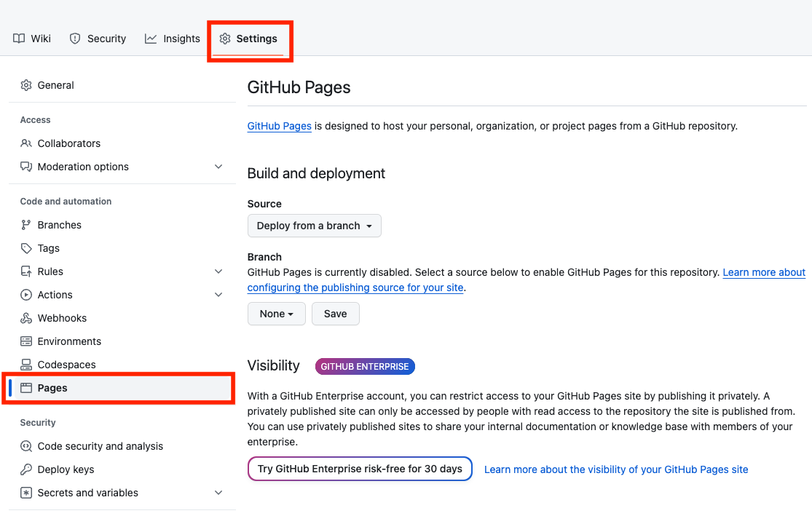The height and width of the screenshot is (516, 812).
Task: Click the GITHUB ENTERPRISE badge
Action: point(365,366)
